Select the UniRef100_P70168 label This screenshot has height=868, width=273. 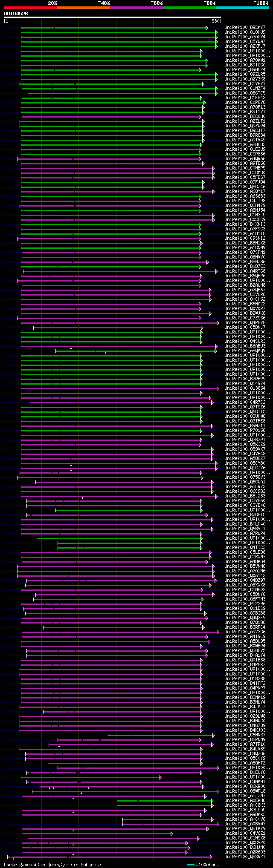(x=245, y=430)
